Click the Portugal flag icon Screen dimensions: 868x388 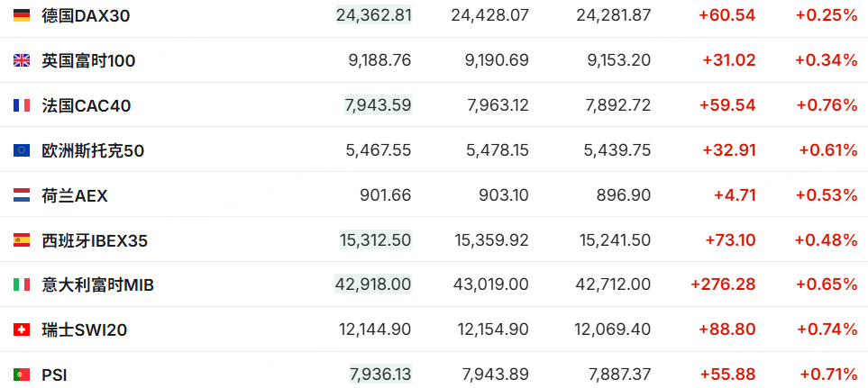pyautogui.click(x=22, y=374)
